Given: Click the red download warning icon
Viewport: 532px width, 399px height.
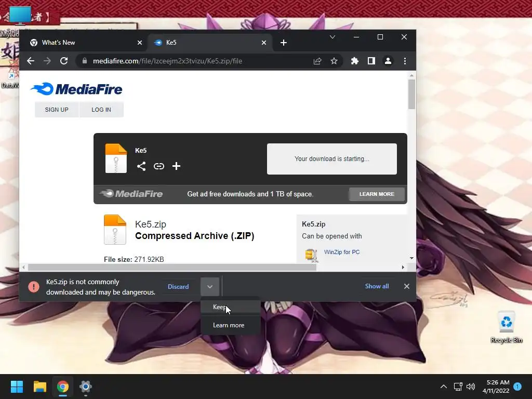Looking at the screenshot, I should pos(34,287).
